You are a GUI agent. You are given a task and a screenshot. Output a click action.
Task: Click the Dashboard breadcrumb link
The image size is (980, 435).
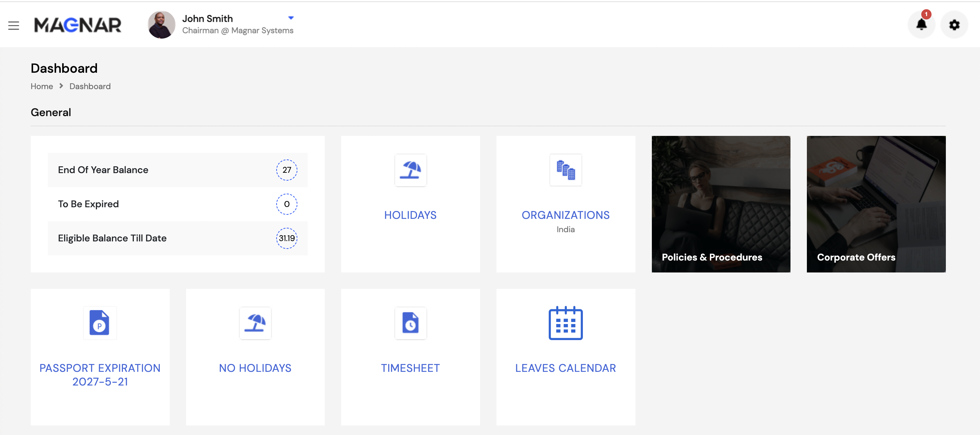point(90,86)
